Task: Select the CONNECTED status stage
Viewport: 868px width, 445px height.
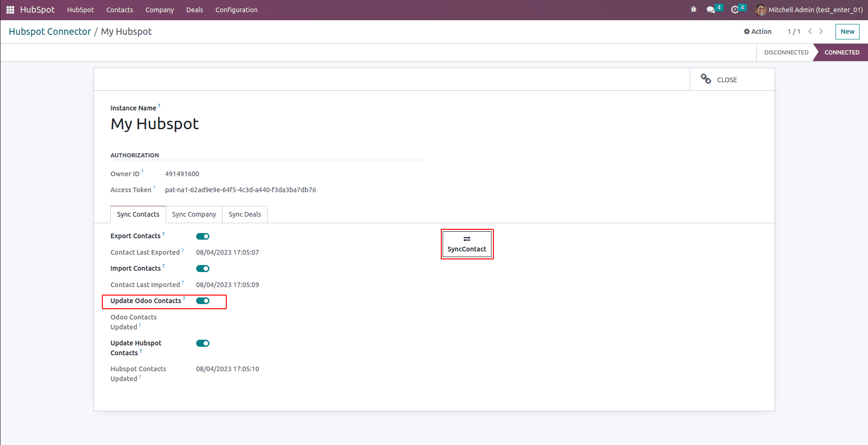Action: [842, 52]
